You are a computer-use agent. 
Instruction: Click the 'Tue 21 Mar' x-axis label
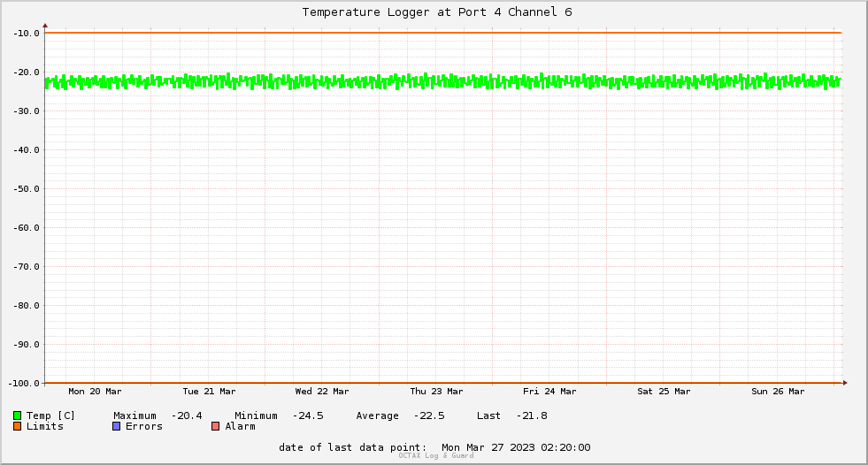tap(209, 392)
